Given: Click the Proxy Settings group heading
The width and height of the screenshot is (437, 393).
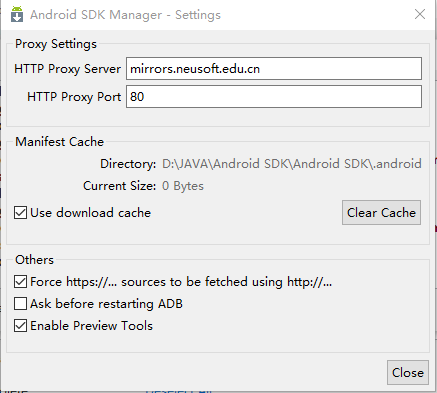Looking at the screenshot, I should coord(56,44).
